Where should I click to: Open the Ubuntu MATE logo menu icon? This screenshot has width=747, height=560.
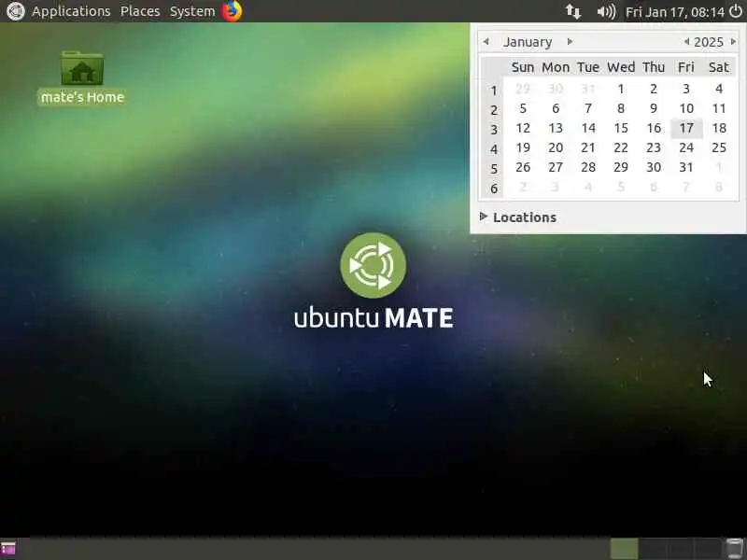click(x=15, y=11)
